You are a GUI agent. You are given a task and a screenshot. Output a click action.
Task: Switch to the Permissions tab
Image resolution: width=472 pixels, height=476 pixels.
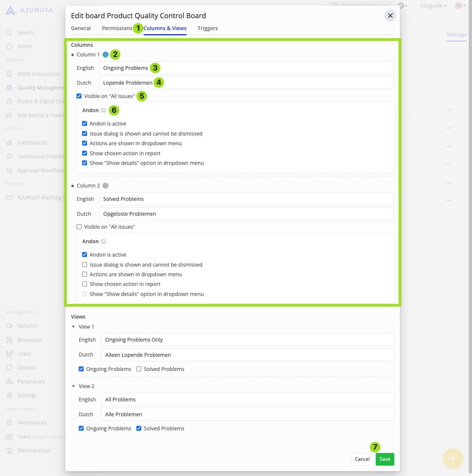point(117,28)
